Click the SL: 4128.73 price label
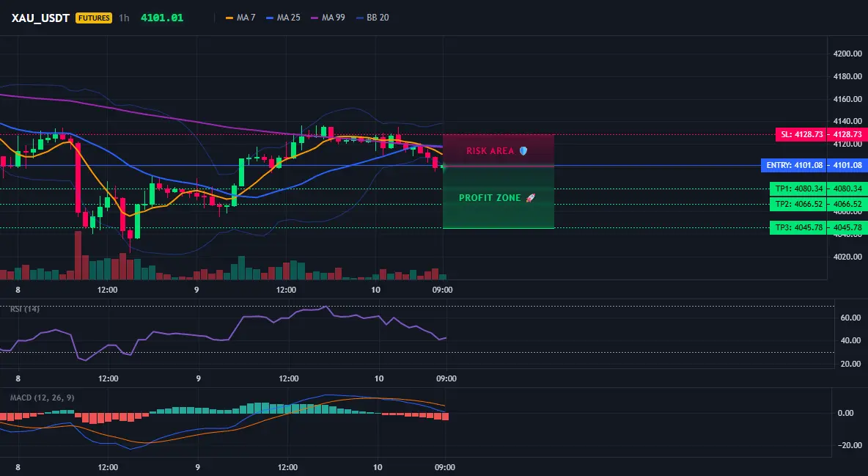The image size is (868, 476). click(x=800, y=135)
